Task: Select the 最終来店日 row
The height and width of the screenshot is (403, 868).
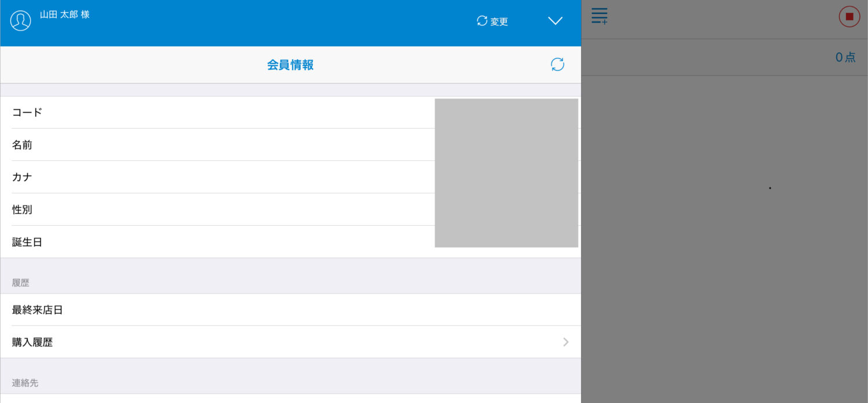Action: [x=231, y=309]
